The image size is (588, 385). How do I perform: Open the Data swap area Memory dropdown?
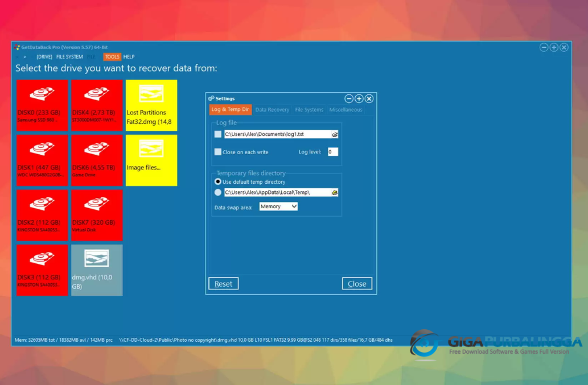point(278,206)
